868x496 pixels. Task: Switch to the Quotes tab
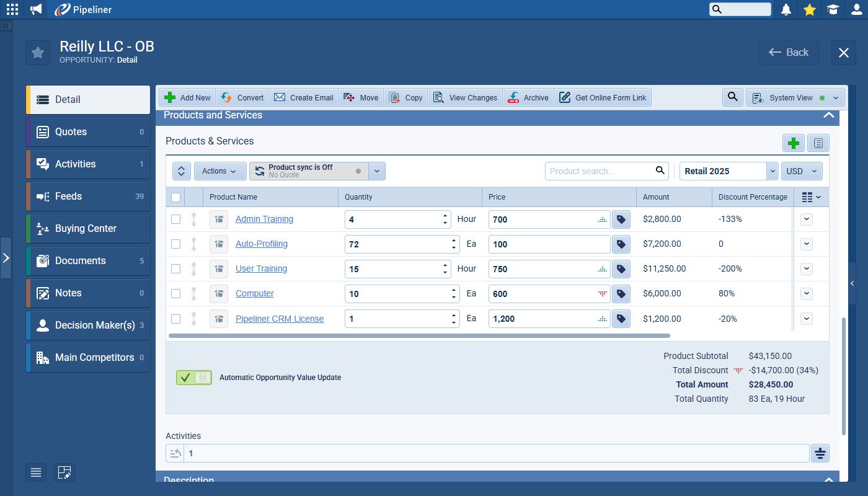pos(88,132)
